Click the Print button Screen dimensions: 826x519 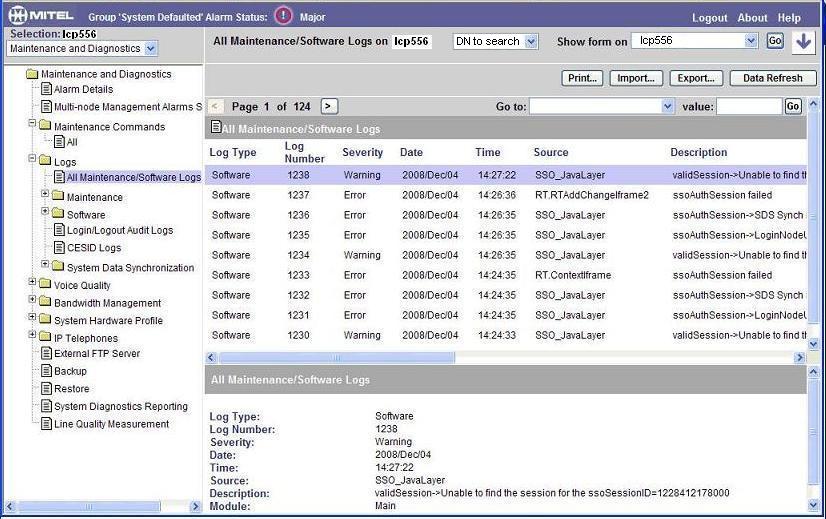582,78
